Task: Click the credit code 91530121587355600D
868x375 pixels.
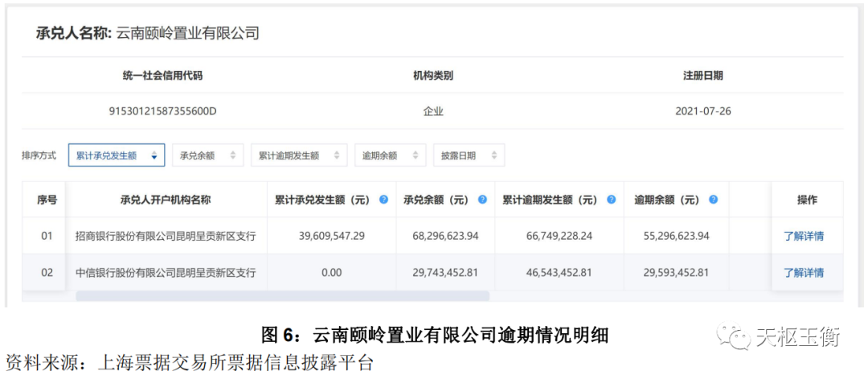Action: pos(162,111)
